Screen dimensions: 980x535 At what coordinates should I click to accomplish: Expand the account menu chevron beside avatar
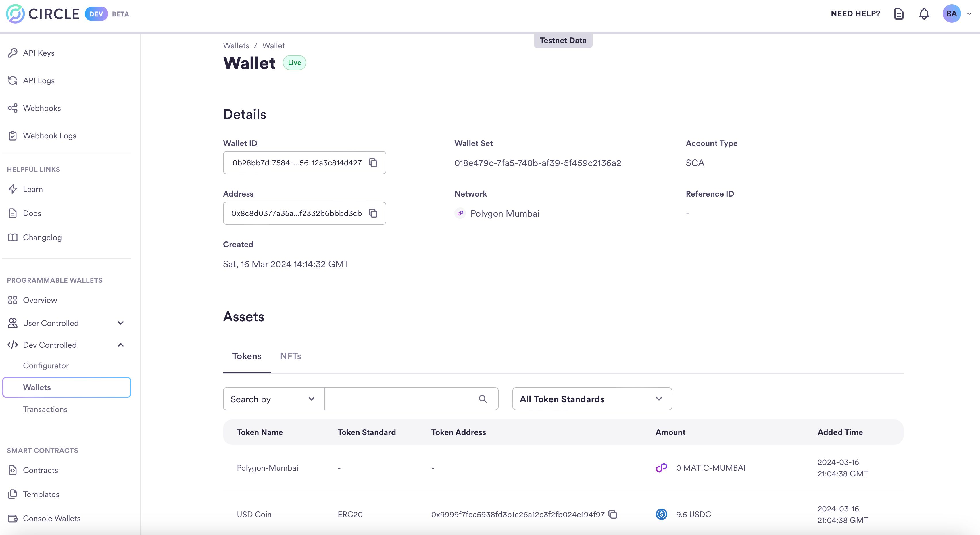coord(969,14)
